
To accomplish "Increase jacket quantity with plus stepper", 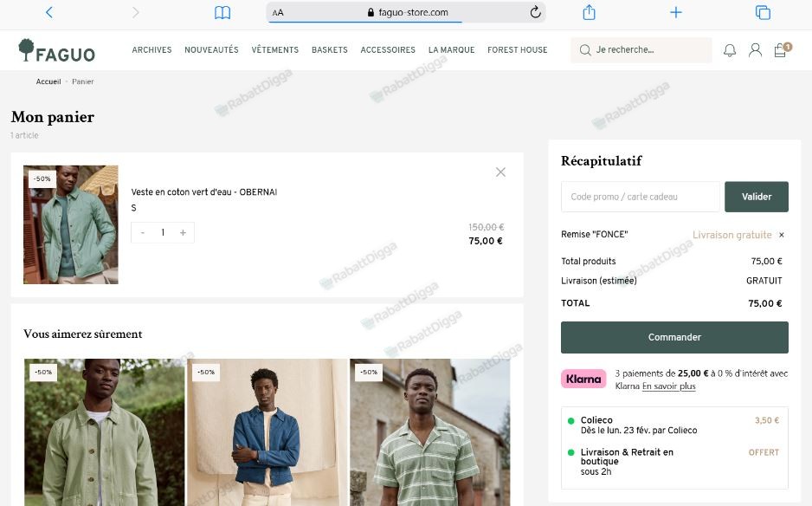I will [183, 232].
